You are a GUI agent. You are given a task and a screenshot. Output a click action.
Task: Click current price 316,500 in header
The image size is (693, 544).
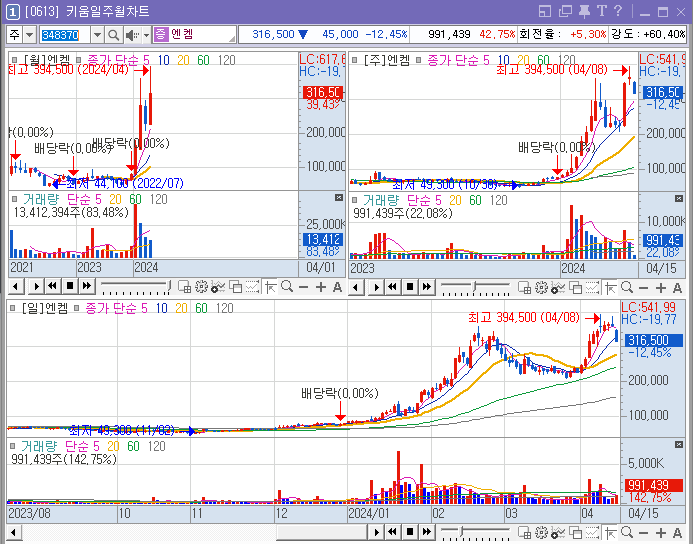[x=273, y=34]
